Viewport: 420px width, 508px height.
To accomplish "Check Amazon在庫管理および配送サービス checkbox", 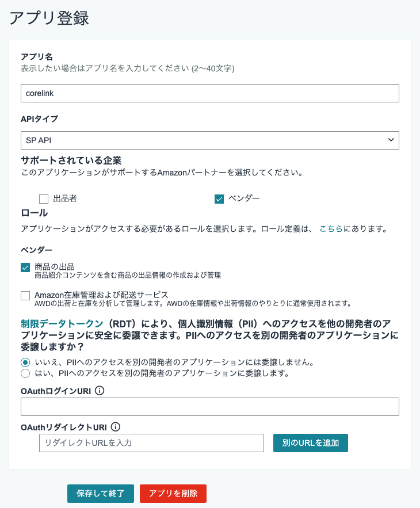I will click(x=25, y=296).
